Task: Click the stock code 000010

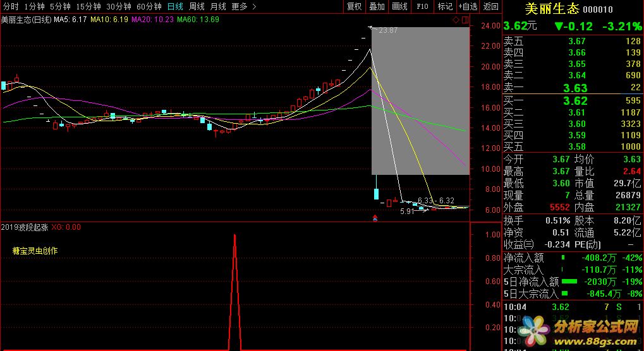Action: 598,9
